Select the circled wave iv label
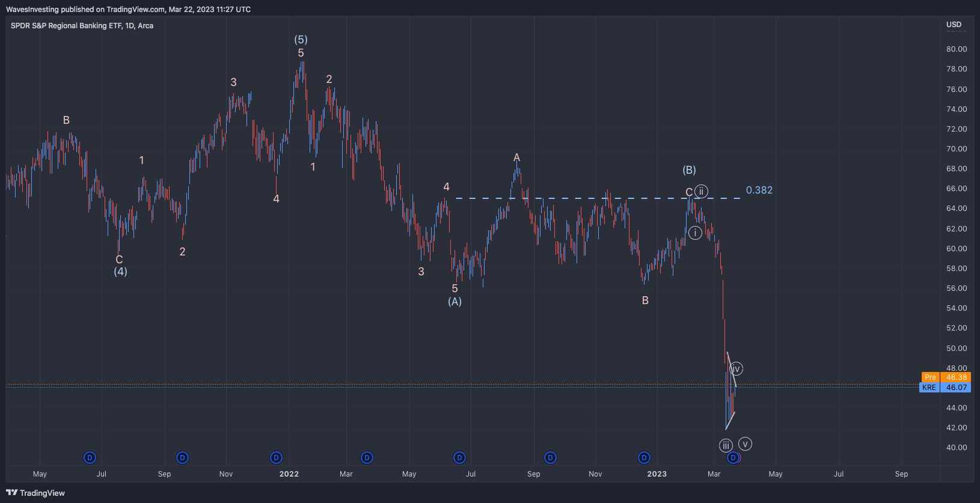 pyautogui.click(x=736, y=368)
